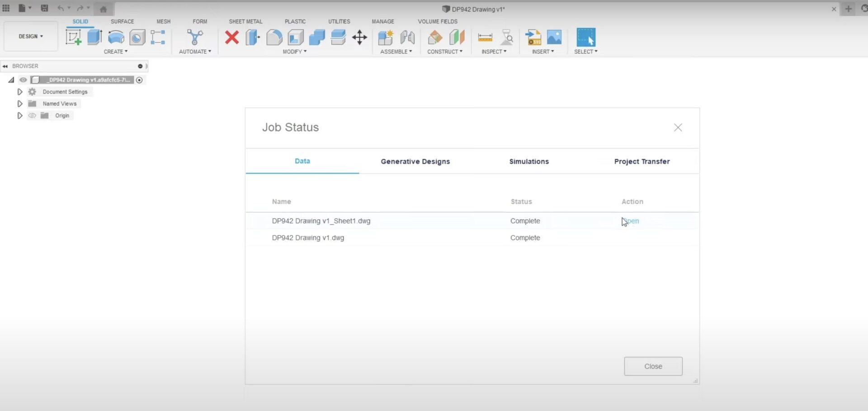Select the Extrude tool
Image resolution: width=868 pixels, height=411 pixels.
(x=94, y=37)
